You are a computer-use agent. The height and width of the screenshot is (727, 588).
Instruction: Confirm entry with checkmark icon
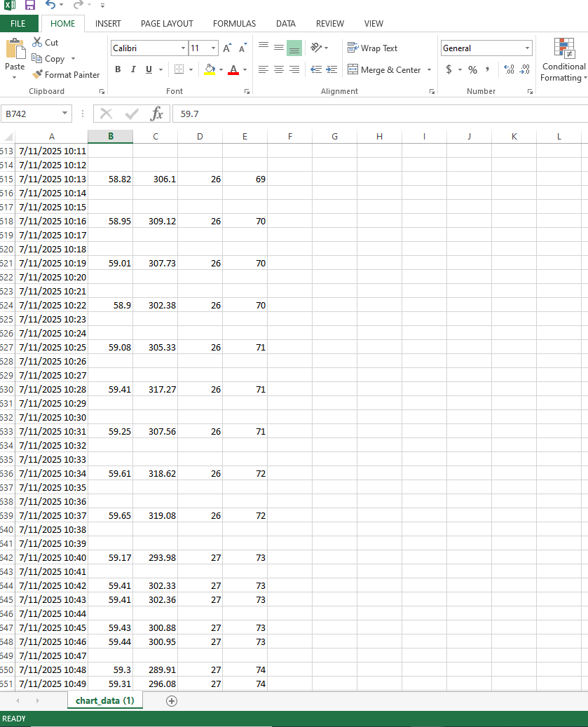click(x=132, y=114)
